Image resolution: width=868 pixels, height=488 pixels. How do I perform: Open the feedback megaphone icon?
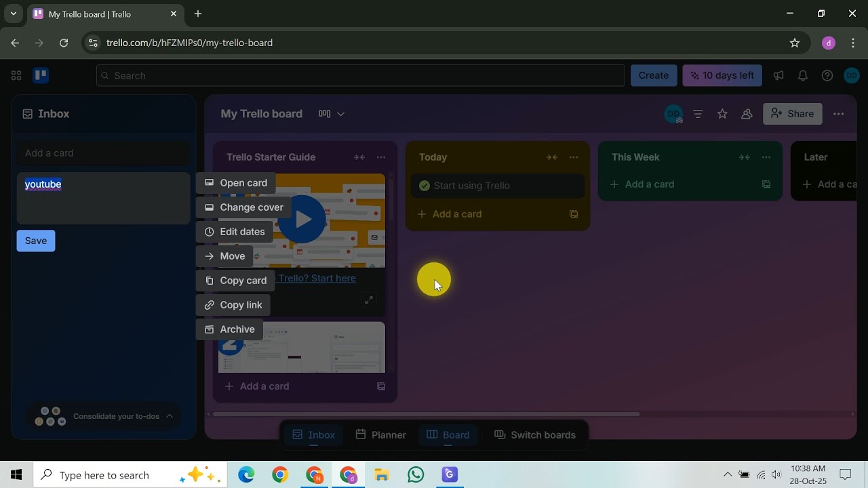point(778,75)
